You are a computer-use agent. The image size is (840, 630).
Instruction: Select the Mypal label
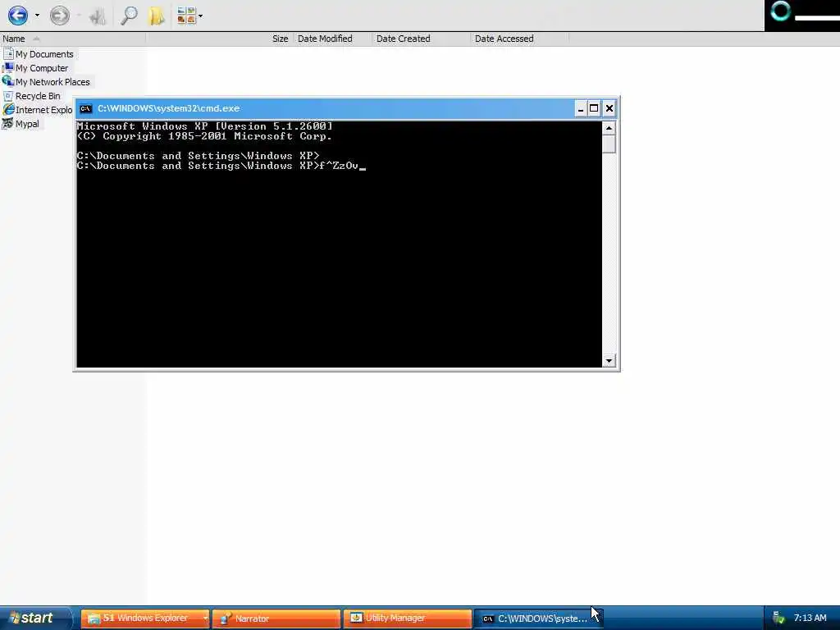point(27,124)
